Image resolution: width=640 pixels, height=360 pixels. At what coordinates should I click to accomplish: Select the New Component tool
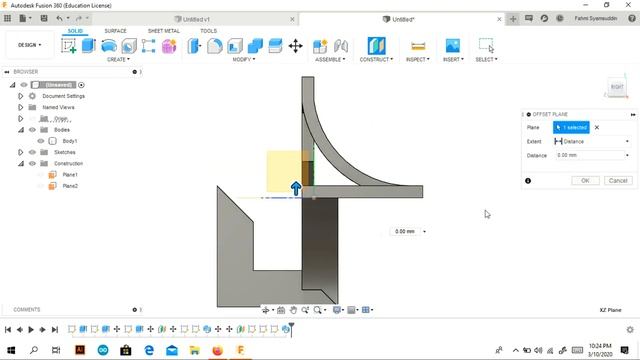(320, 46)
